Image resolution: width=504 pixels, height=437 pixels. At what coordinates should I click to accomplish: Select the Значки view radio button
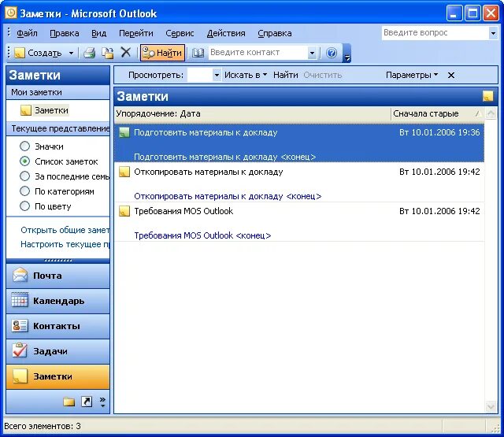(24, 146)
